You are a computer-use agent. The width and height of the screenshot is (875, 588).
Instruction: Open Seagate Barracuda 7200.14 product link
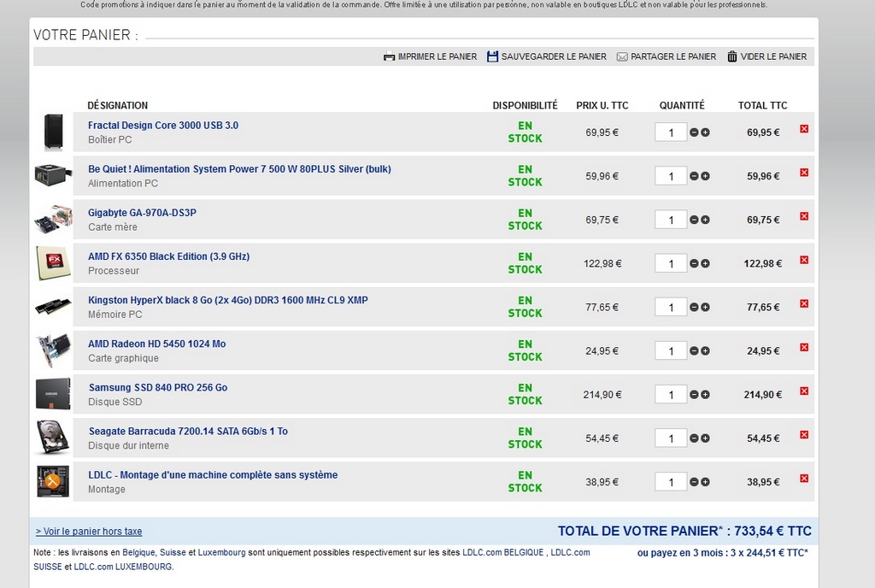(188, 432)
